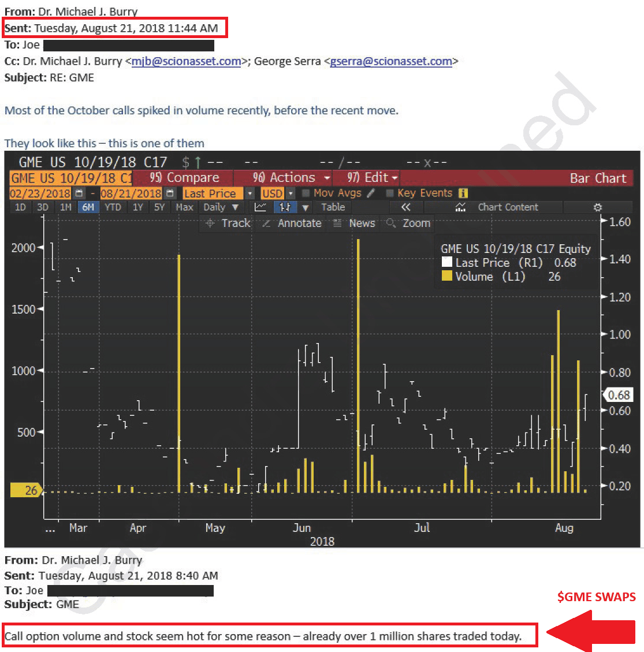
Task: Click the 08/21/2018 end date field
Action: (x=131, y=193)
